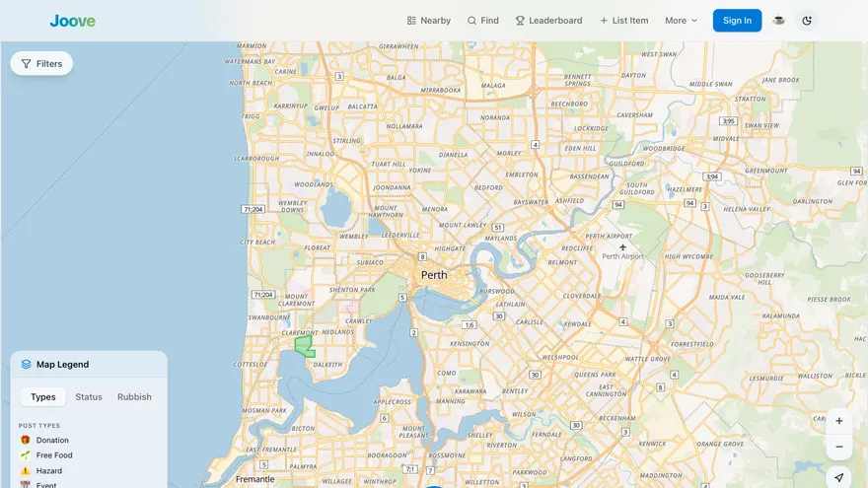868x488 pixels.
Task: Open the map Filters panel
Action: click(41, 64)
